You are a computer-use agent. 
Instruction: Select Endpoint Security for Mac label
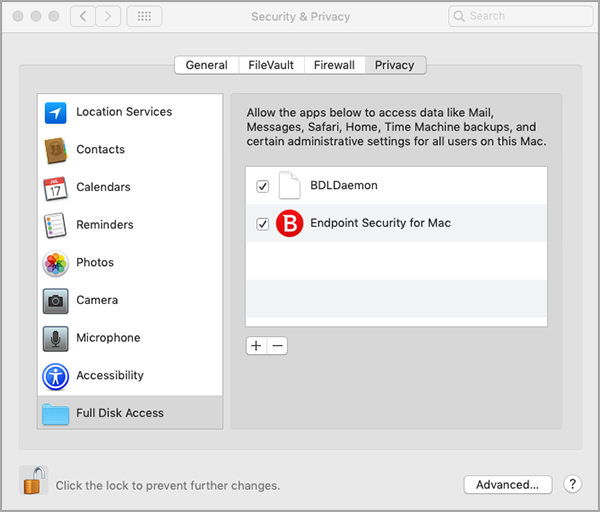(380, 223)
